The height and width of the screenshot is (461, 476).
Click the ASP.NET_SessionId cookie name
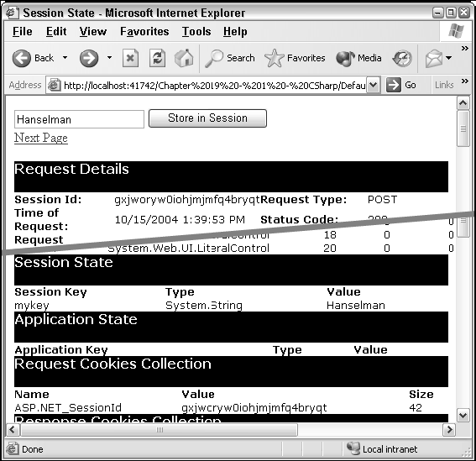pyautogui.click(x=68, y=407)
